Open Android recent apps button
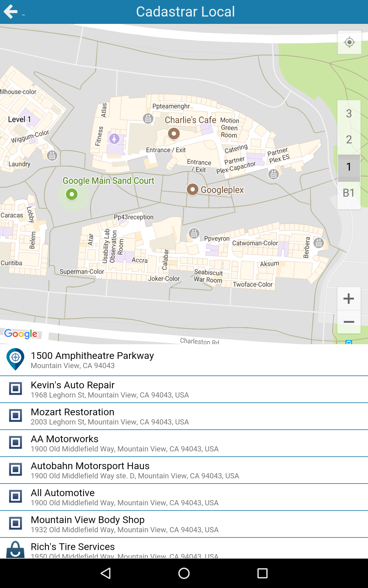Viewport: 368px width, 588px height. click(x=263, y=573)
